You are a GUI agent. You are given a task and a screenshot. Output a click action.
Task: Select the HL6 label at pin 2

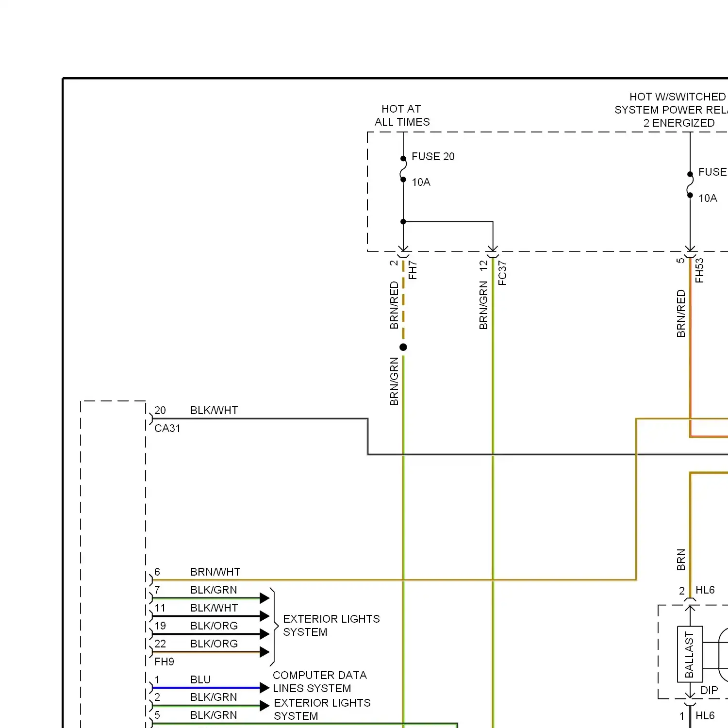(x=705, y=590)
